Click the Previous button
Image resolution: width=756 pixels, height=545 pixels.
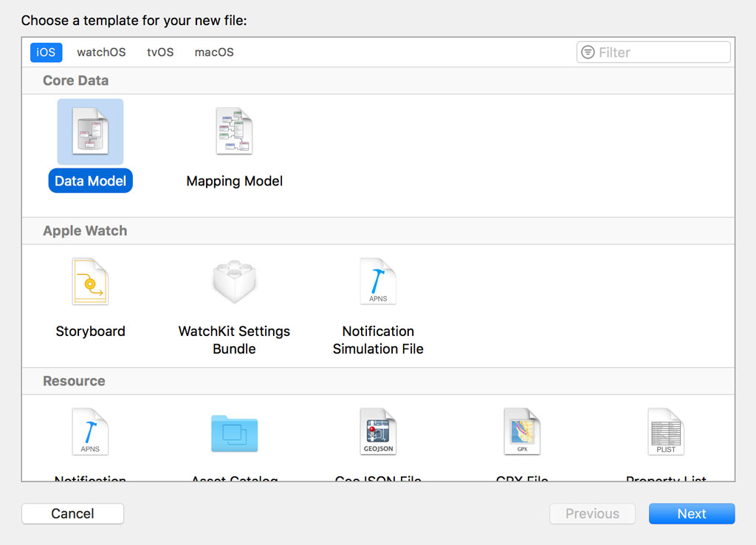click(592, 514)
